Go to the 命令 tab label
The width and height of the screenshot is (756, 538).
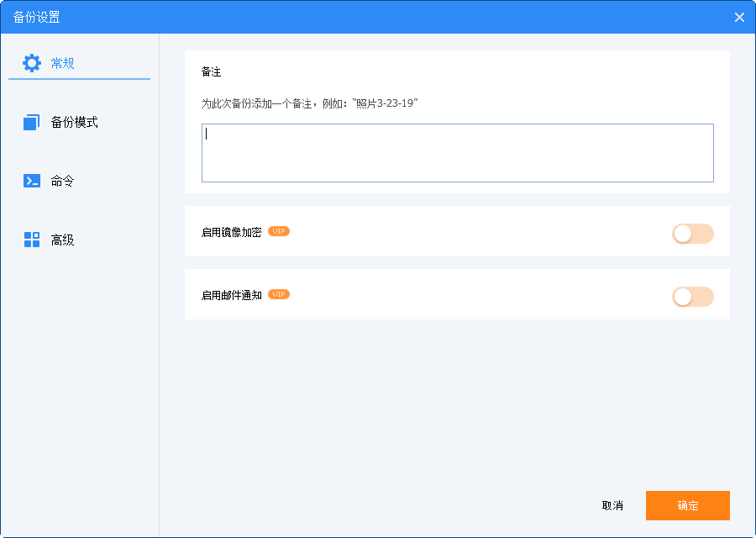click(63, 181)
